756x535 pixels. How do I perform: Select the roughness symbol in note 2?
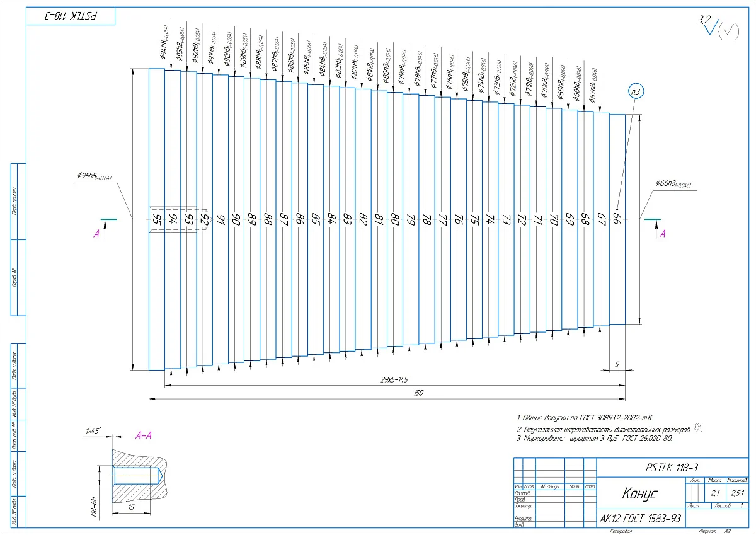(697, 429)
